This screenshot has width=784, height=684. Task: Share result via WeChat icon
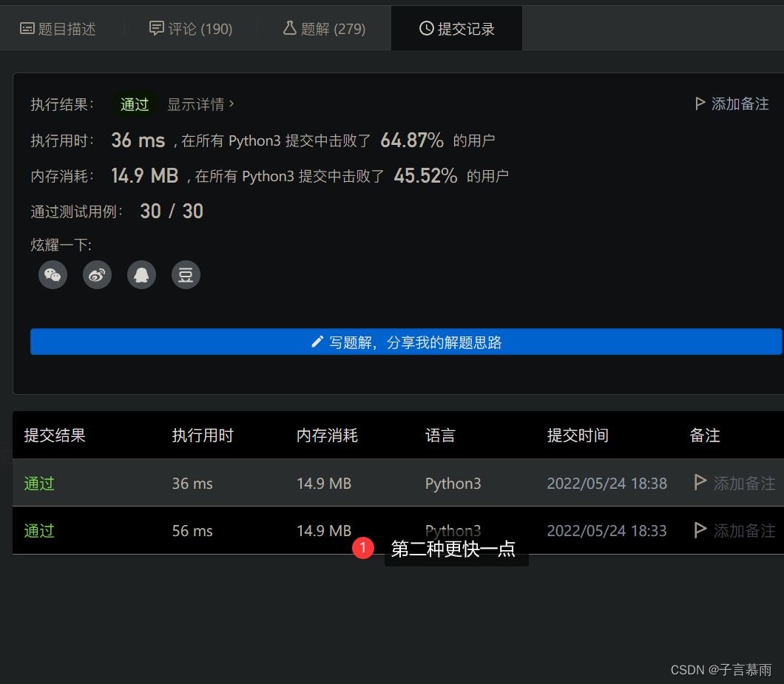point(53,274)
